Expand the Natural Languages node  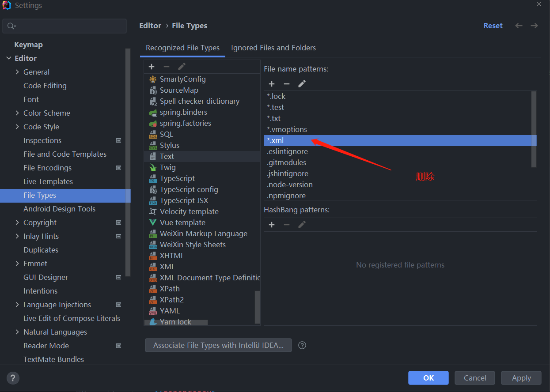click(x=17, y=332)
